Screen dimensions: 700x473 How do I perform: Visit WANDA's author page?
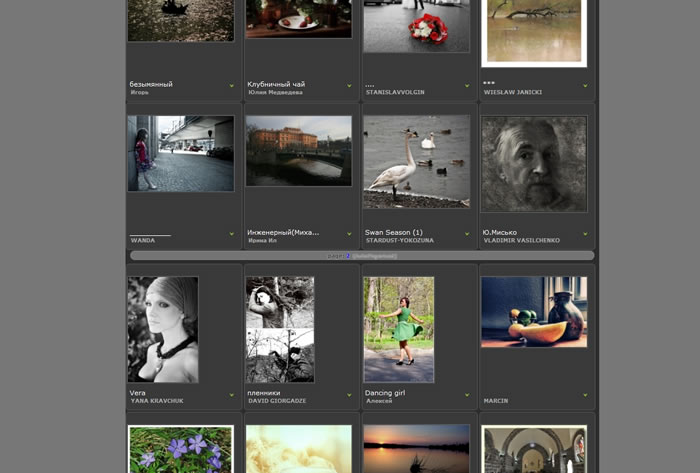coord(143,241)
